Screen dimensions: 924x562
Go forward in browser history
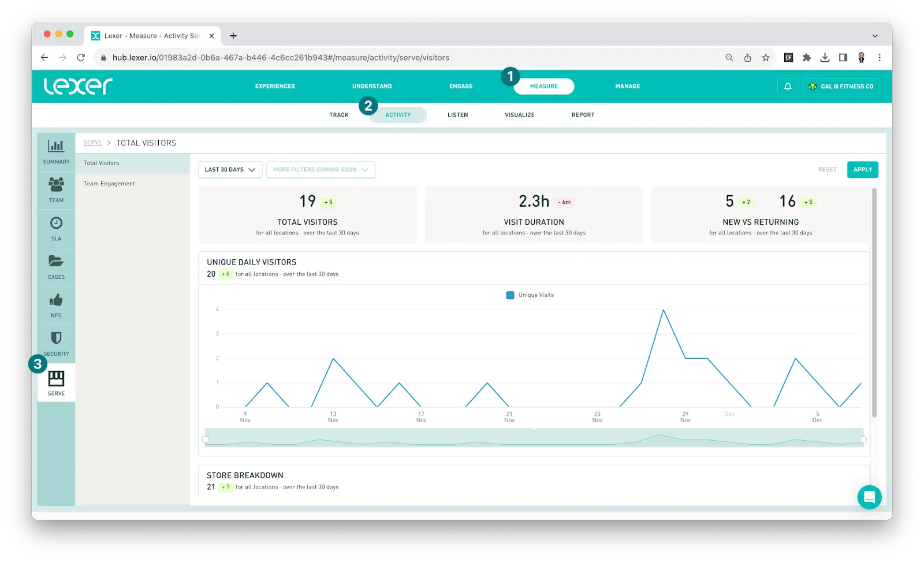[x=62, y=58]
